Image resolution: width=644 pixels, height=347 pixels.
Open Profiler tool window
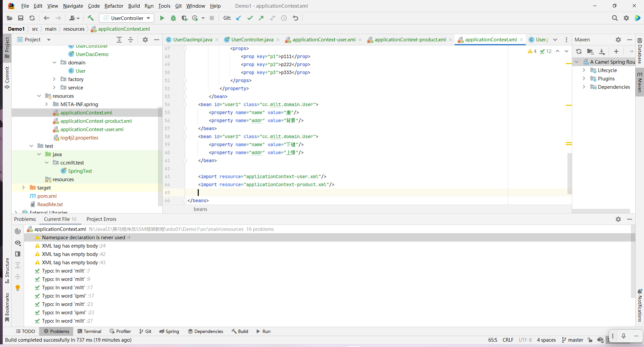[120, 331]
